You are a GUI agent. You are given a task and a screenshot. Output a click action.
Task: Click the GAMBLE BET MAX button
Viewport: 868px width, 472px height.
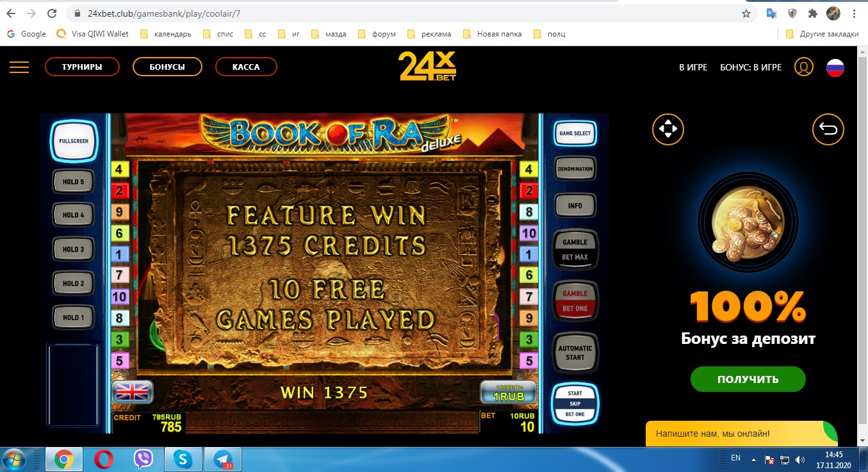[575, 250]
